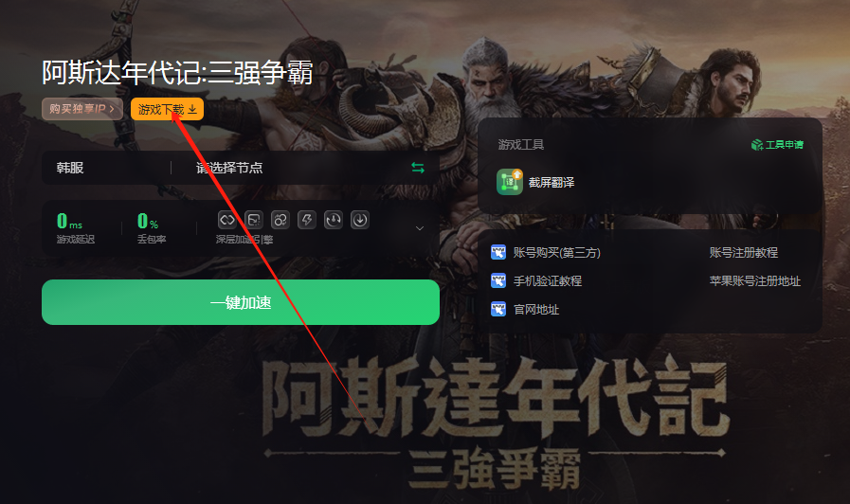Click the infinity-loop engine icon

[227, 220]
